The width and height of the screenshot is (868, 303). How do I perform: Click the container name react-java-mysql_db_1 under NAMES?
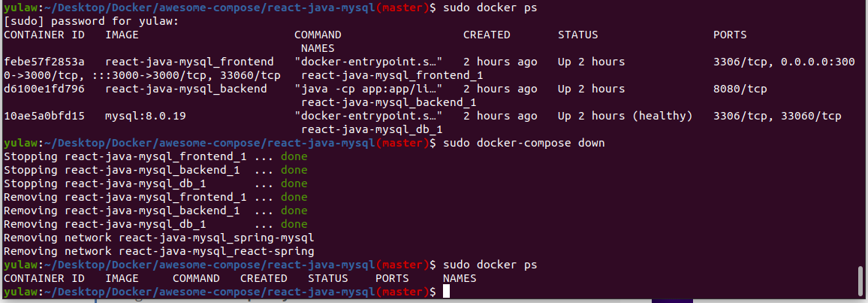pyautogui.click(x=371, y=129)
